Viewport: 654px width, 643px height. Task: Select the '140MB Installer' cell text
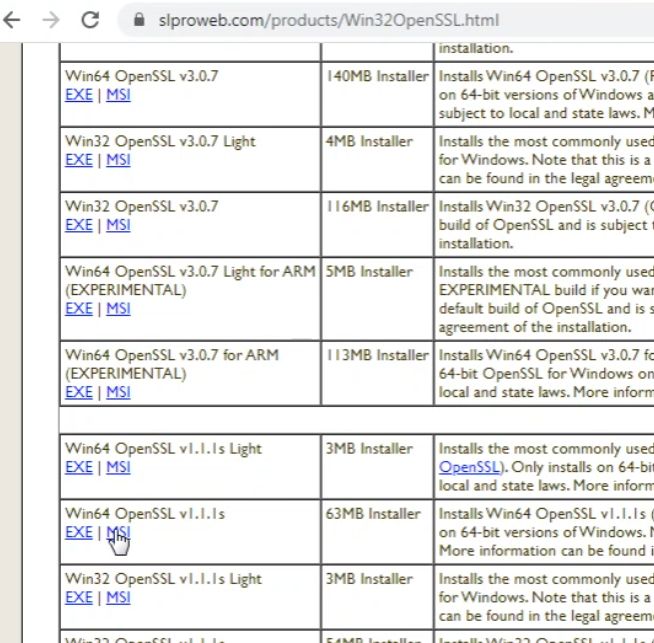377,76
